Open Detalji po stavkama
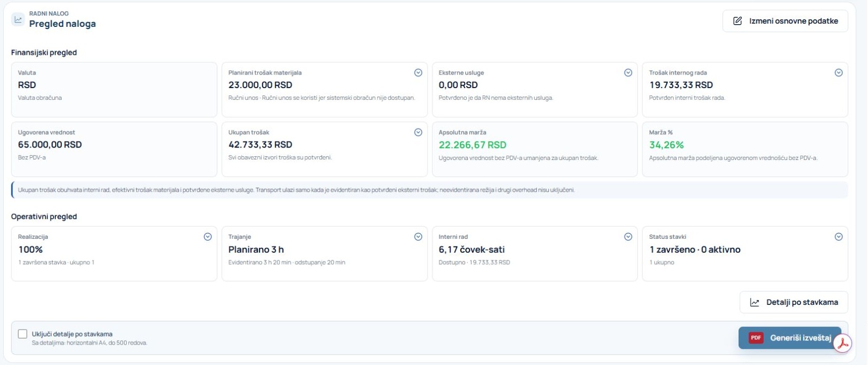This screenshot has width=868, height=365. coord(794,302)
